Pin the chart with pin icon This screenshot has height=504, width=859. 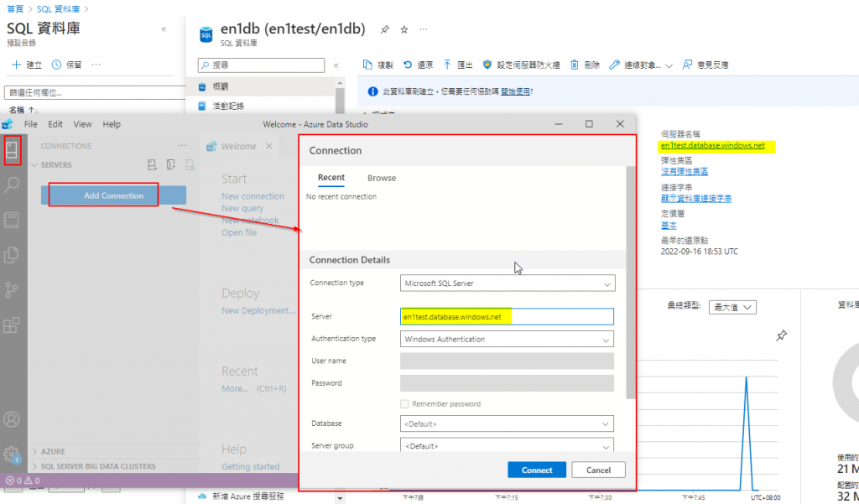pos(782,335)
